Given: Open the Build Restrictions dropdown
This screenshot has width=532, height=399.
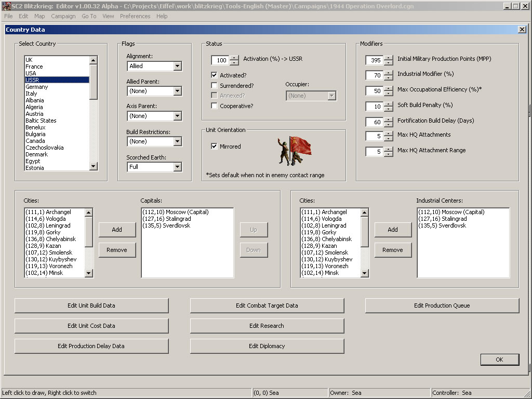Looking at the screenshot, I should click(x=178, y=141).
